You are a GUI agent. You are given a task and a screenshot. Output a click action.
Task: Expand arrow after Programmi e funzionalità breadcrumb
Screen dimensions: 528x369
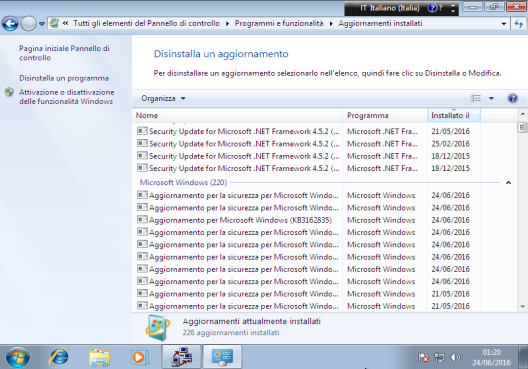(331, 24)
